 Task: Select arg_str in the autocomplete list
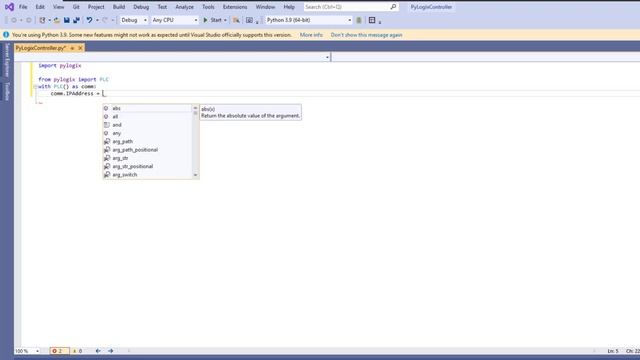(147, 158)
